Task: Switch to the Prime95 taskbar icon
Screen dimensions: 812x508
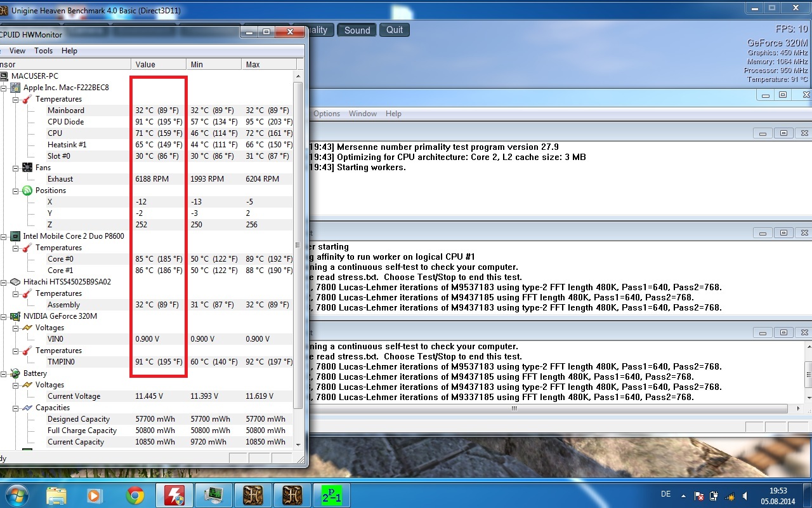Action: tap(331, 495)
